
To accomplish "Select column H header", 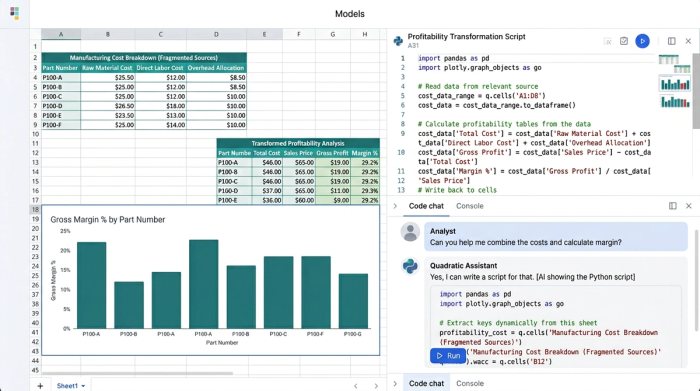I will 365,34.
